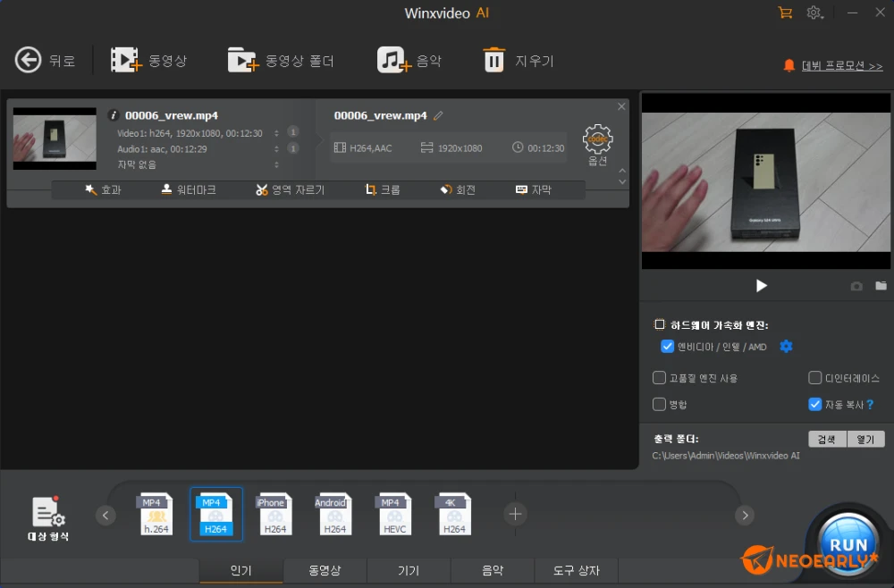Image resolution: width=894 pixels, height=588 pixels.
Task: Switch to the 음악 format tab
Action: click(x=493, y=570)
